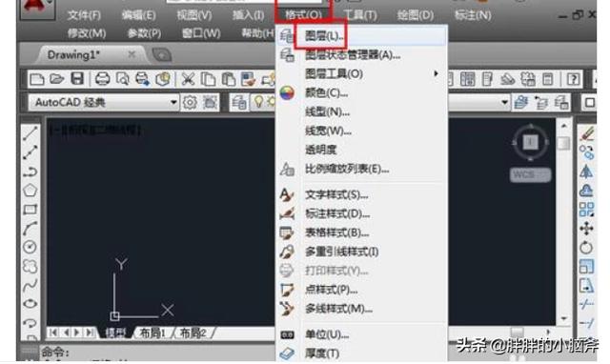Click the Cut scissors icon
Image resolution: width=610 pixels, height=364 pixels.
tap(188, 79)
